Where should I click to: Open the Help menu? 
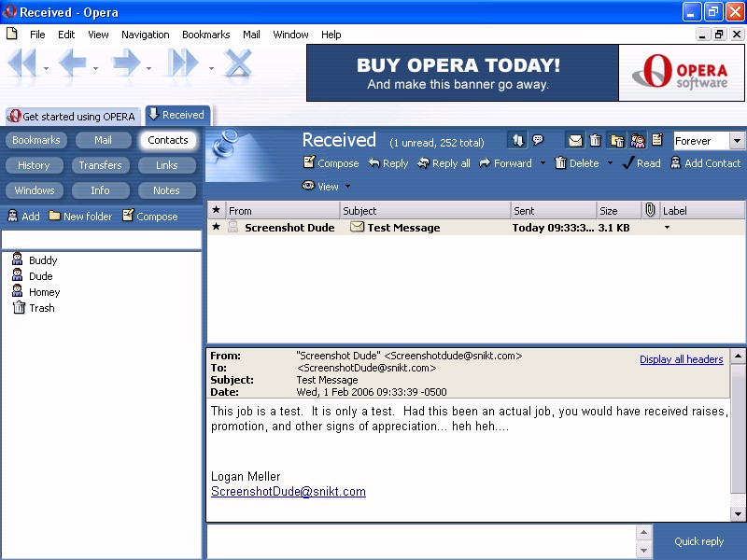pos(331,35)
